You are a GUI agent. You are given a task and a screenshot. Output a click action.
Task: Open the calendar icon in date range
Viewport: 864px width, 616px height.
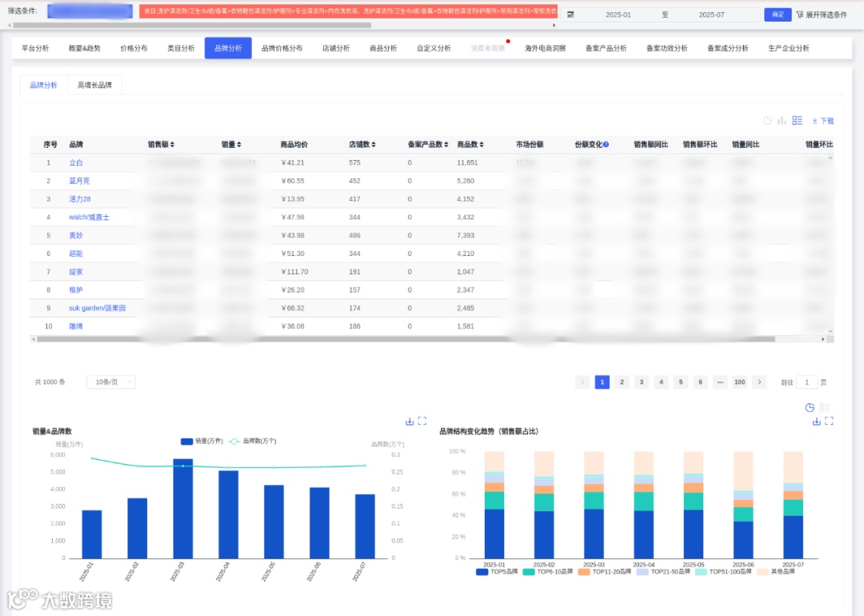point(570,15)
